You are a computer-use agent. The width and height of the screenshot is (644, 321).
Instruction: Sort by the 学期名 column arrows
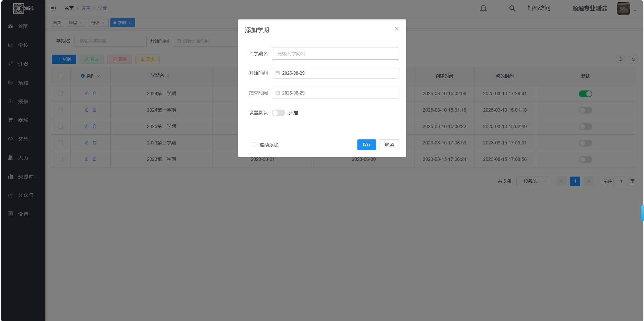coord(168,76)
